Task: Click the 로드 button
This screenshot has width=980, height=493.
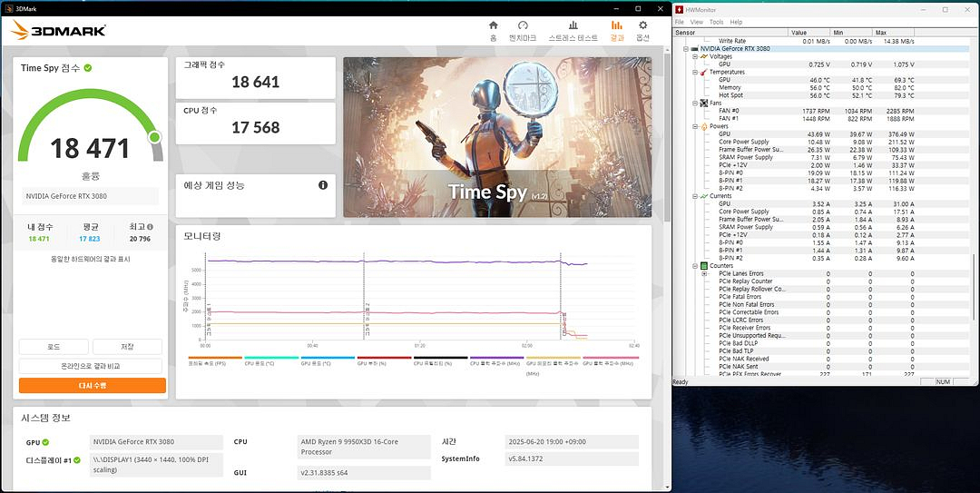Action: tap(54, 347)
